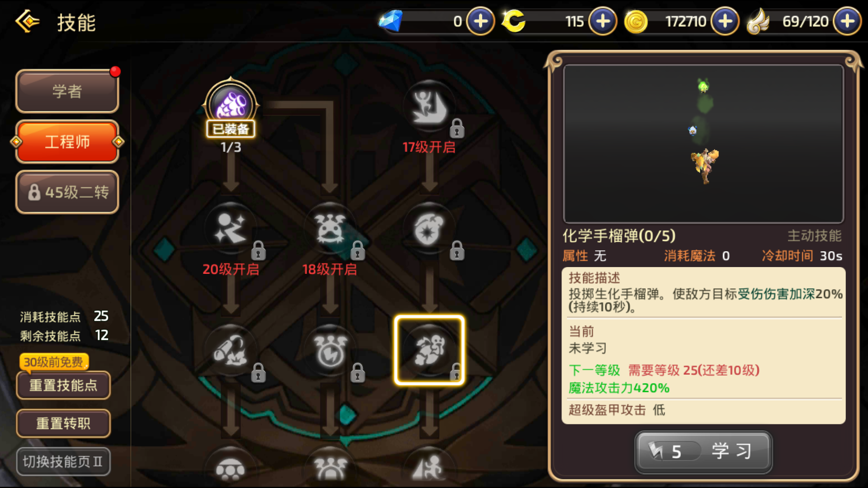
Task: Add crescent currency with the plus button
Action: click(x=603, y=21)
